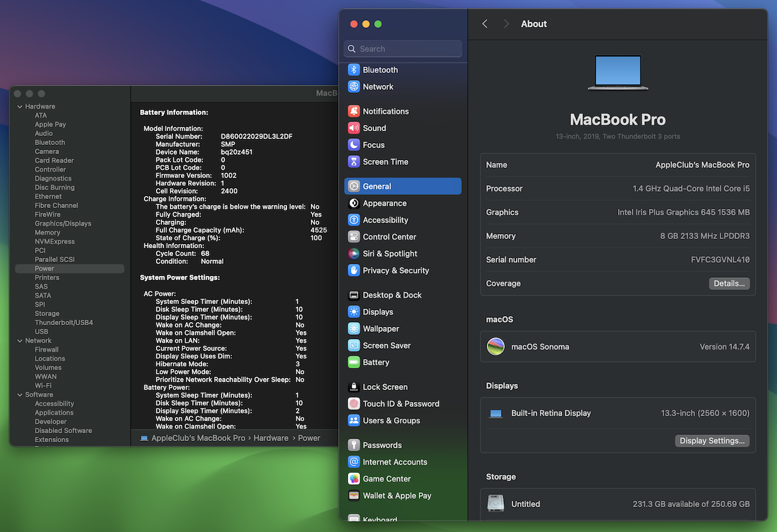The height and width of the screenshot is (532, 777).
Task: Select Thunderbolt/USB4 in System Information
Action: (x=64, y=323)
